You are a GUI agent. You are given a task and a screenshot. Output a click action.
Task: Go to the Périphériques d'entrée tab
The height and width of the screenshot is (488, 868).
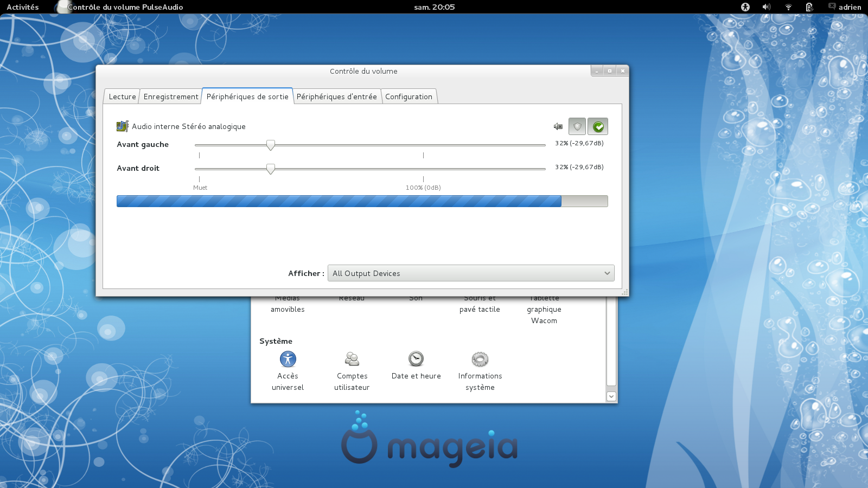click(336, 97)
